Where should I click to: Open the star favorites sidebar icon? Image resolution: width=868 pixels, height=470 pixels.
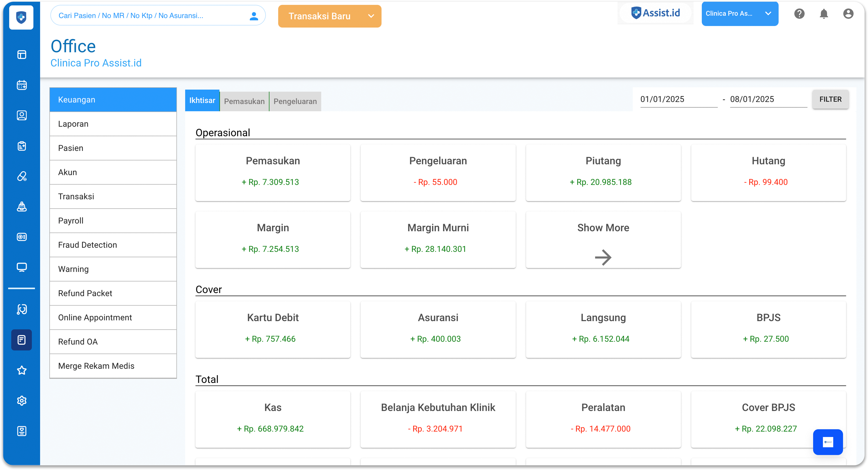tap(22, 370)
